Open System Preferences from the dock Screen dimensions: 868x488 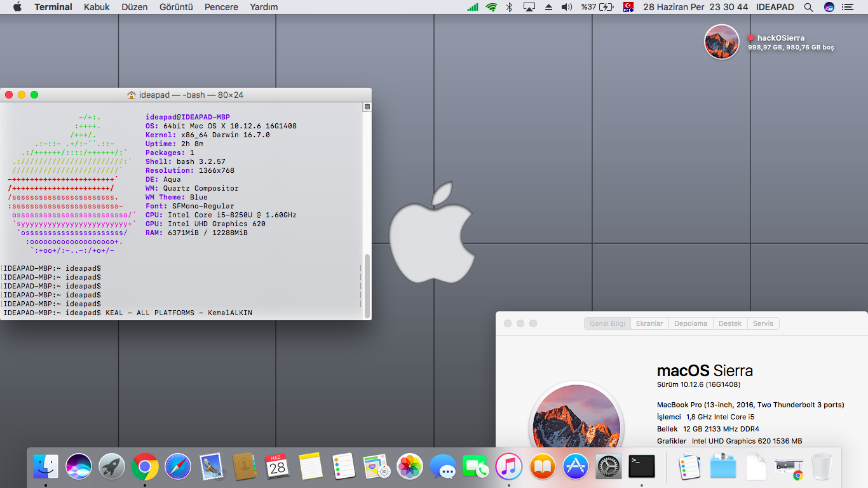[x=609, y=467]
